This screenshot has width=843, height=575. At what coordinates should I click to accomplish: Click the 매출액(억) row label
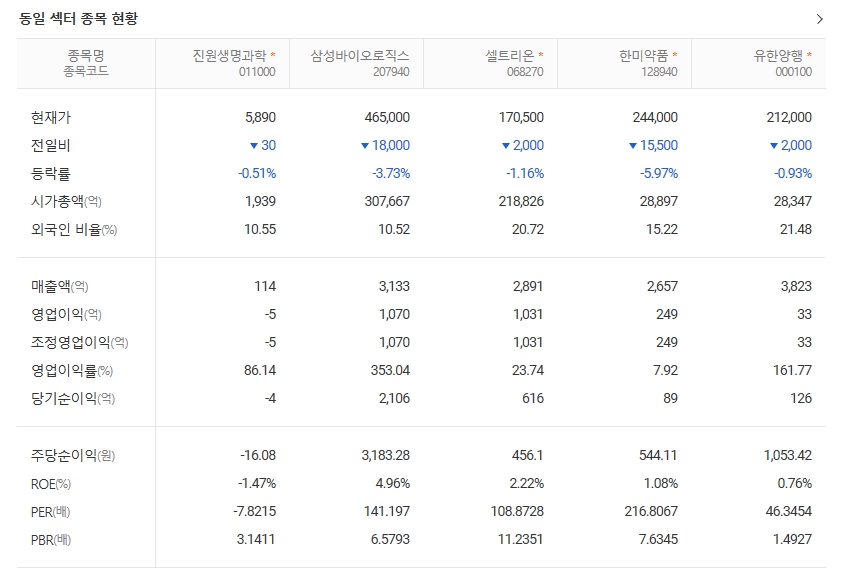point(59,286)
